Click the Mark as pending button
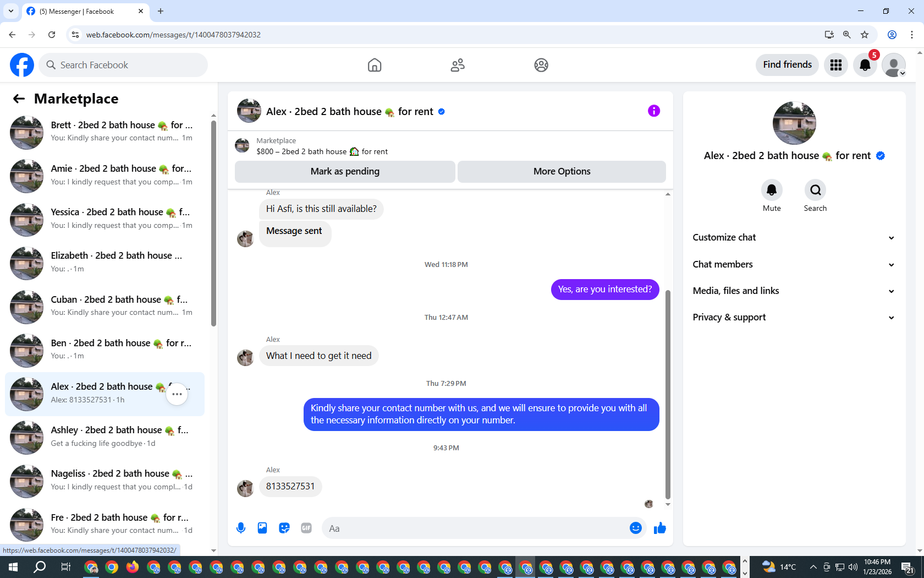The width and height of the screenshot is (924, 578). 345,171
